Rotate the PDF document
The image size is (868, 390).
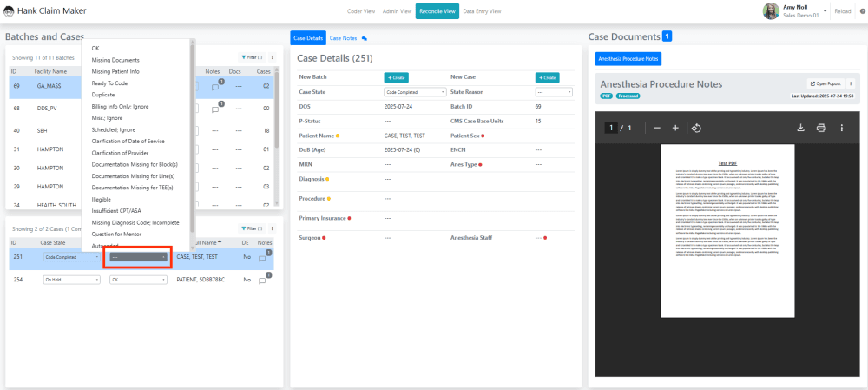pyautogui.click(x=697, y=128)
